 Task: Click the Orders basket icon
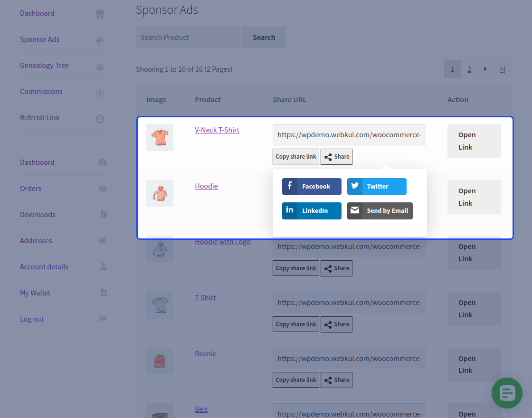102,189
